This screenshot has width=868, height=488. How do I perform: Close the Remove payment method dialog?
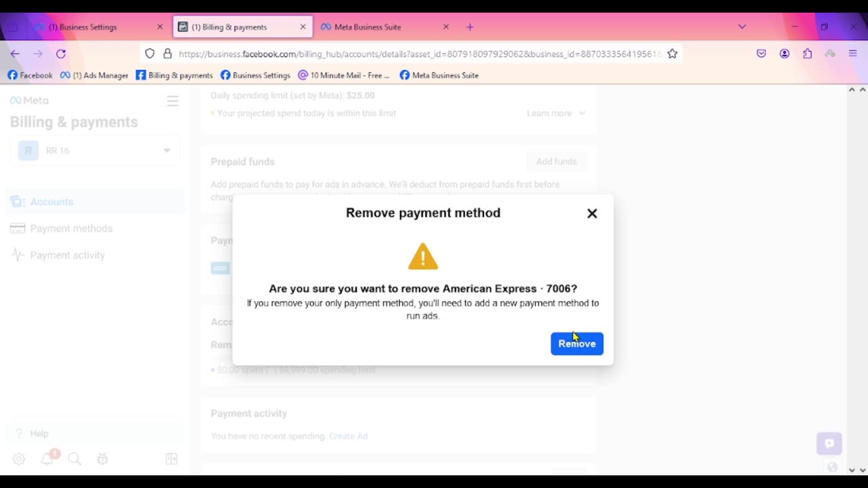point(592,213)
